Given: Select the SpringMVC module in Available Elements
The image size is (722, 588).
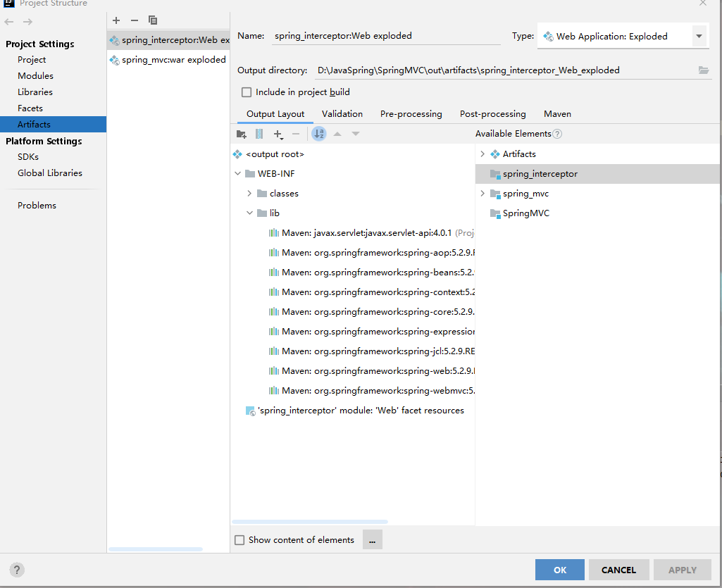Looking at the screenshot, I should pos(520,213).
